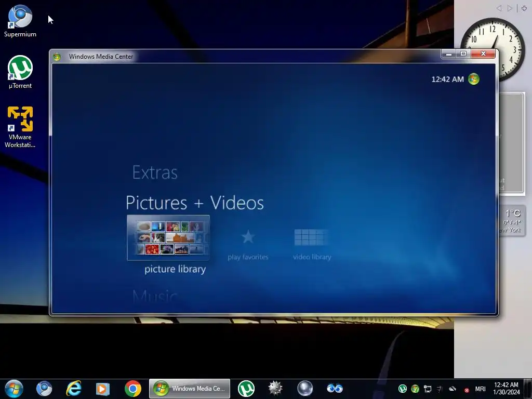Click the red X tray icon
The image size is (532, 399).
click(x=467, y=391)
